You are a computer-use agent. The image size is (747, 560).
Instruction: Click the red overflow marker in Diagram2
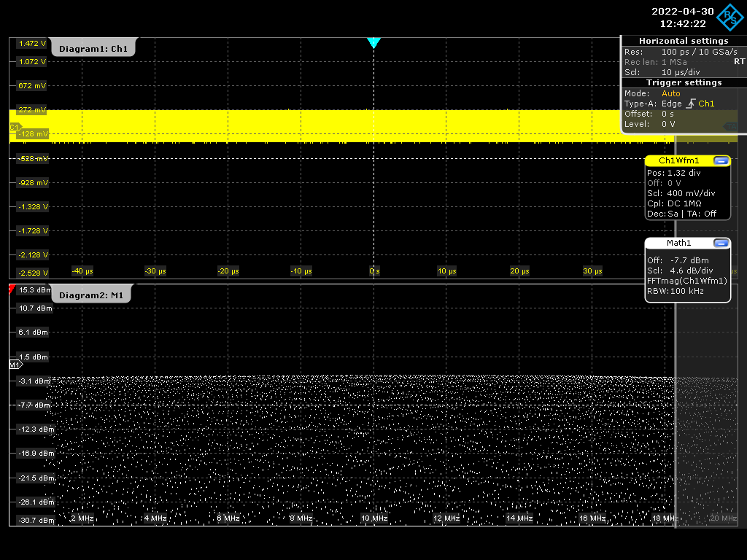[x=12, y=289]
